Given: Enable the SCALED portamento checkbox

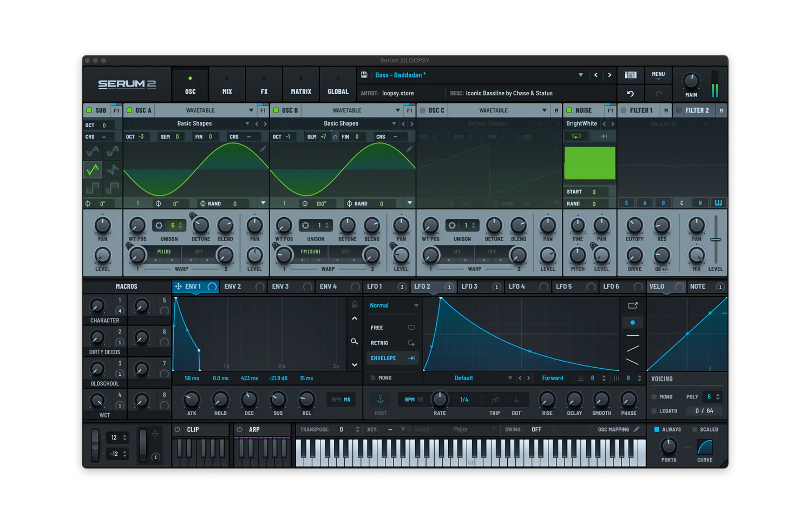Looking at the screenshot, I should pyautogui.click(x=695, y=430).
